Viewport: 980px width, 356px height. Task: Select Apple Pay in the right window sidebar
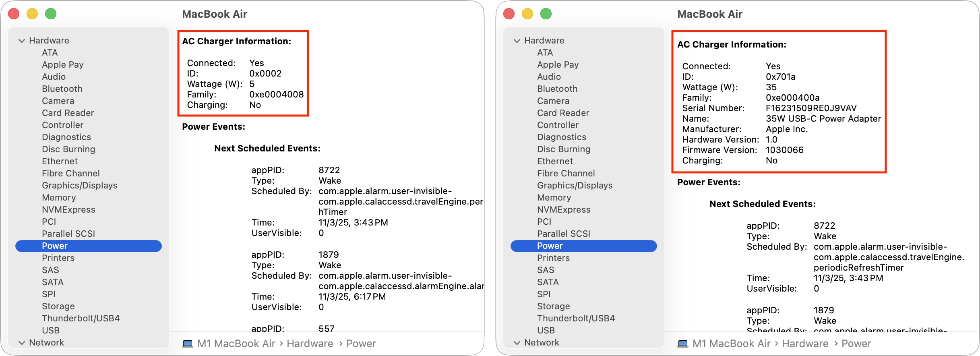coord(558,64)
